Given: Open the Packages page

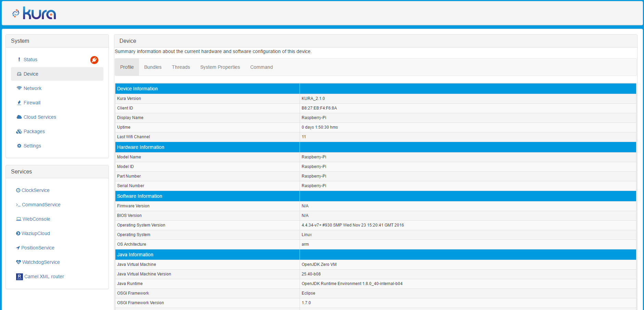Looking at the screenshot, I should coord(34,131).
